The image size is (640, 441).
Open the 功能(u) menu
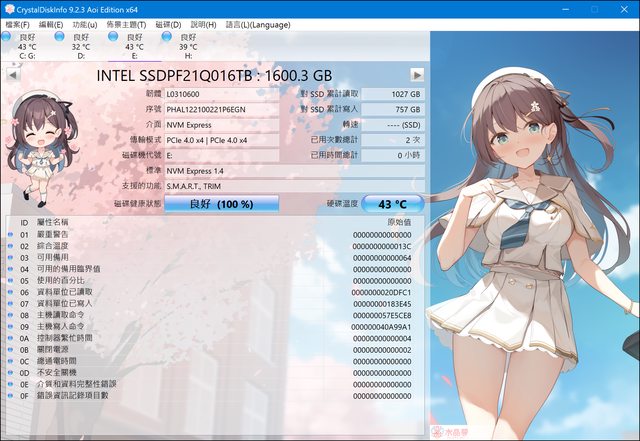[85, 24]
